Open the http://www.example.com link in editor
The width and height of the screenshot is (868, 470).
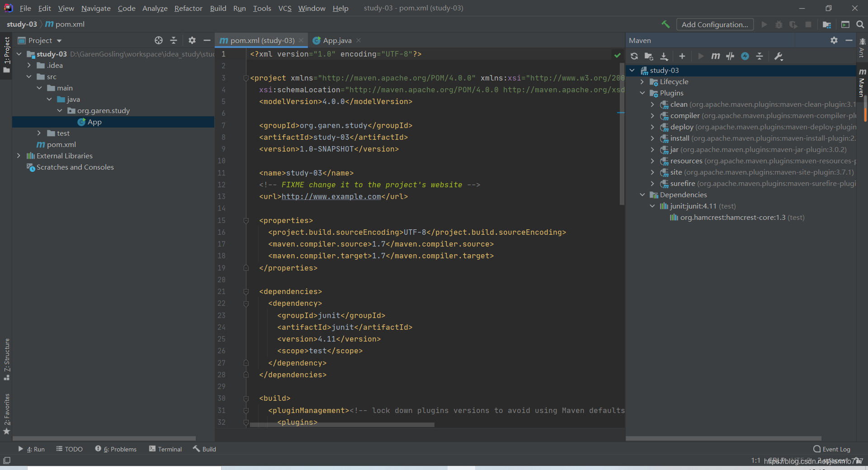tap(331, 196)
